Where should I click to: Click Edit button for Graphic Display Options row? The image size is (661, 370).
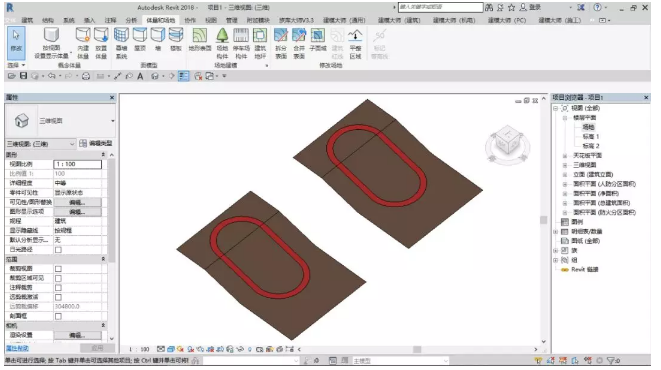[x=77, y=212]
